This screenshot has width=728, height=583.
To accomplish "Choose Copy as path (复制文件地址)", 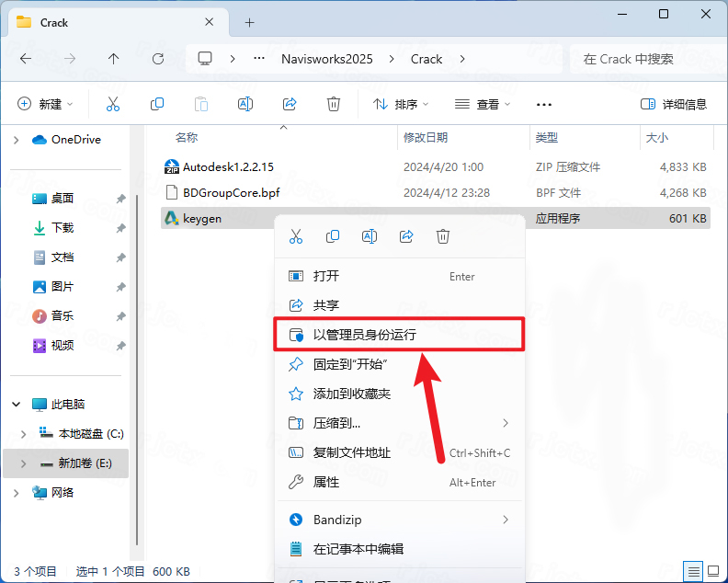I will (400, 453).
